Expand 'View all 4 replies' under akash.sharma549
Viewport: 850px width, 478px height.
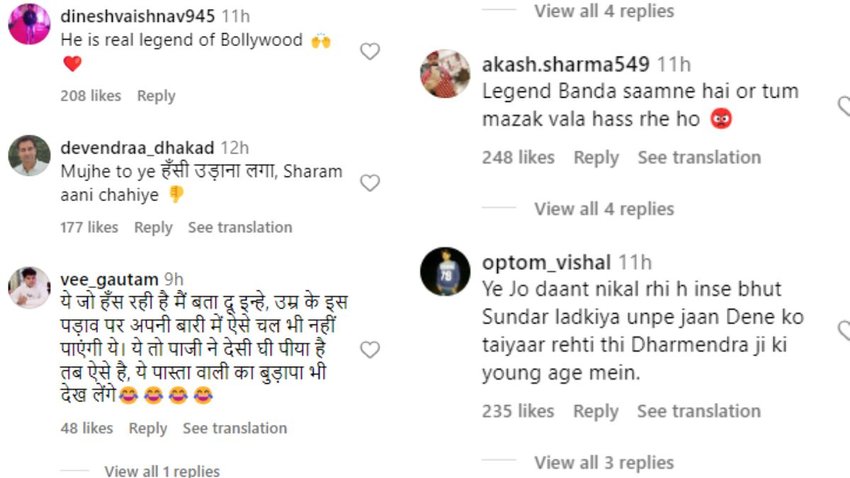(604, 209)
